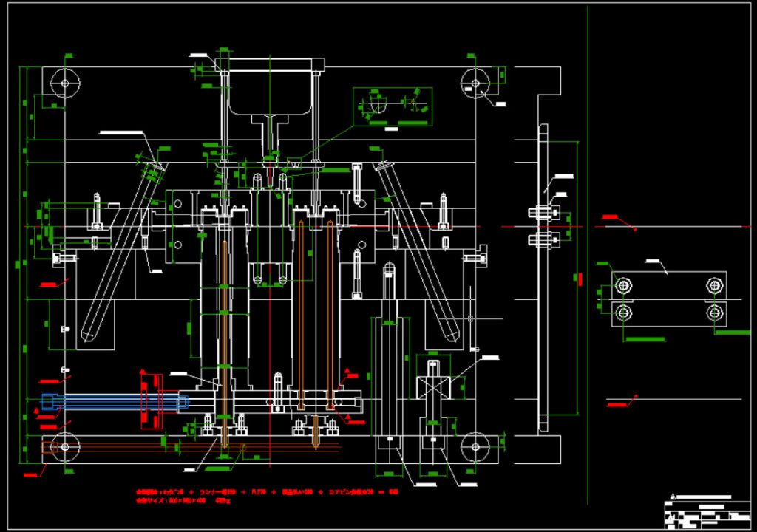This screenshot has height=532, width=757.
Task: Click the top-left corner guide hole circle
Action: click(65, 82)
